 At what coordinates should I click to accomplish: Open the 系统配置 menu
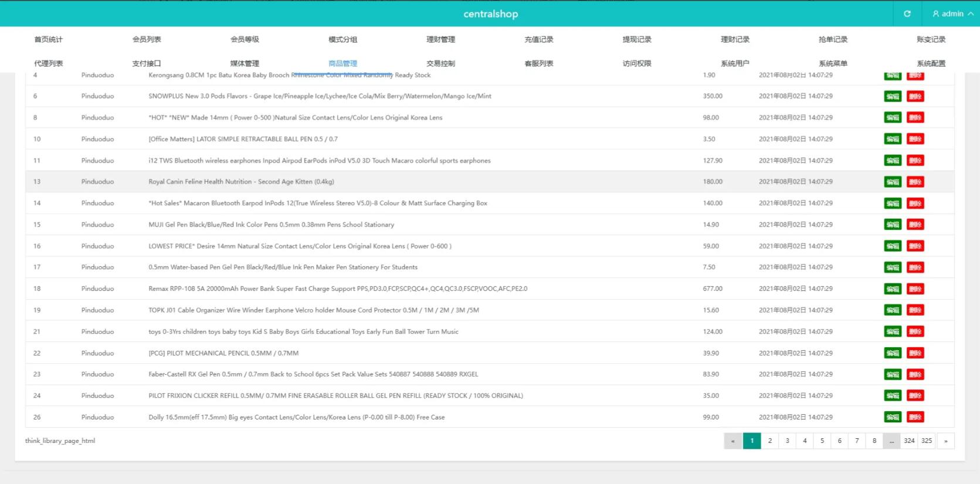[931, 63]
